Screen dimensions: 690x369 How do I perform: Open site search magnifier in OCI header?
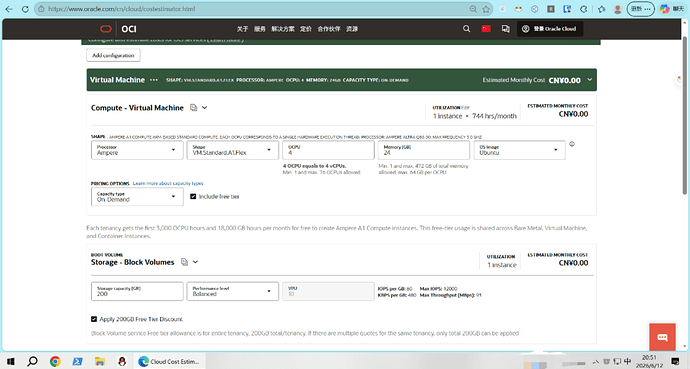pyautogui.click(x=466, y=29)
